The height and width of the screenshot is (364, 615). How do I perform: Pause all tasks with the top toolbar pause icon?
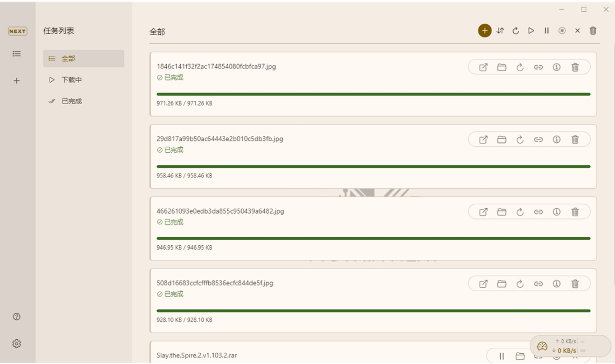546,31
